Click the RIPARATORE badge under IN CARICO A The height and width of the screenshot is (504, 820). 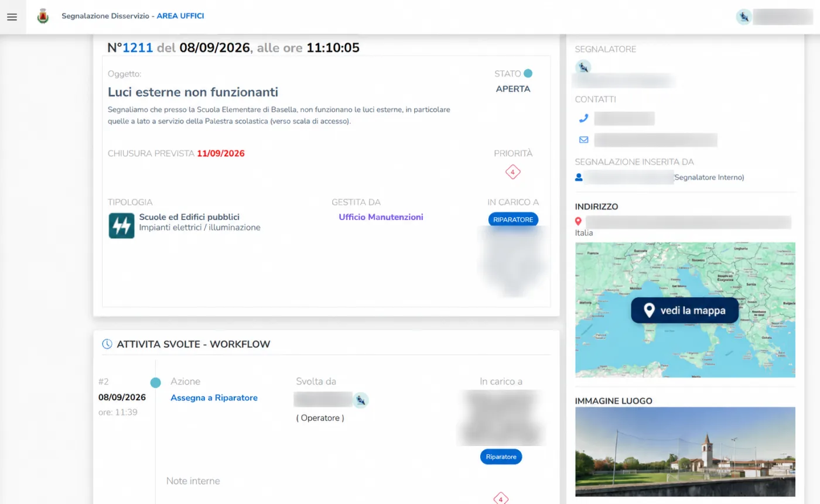pyautogui.click(x=513, y=220)
